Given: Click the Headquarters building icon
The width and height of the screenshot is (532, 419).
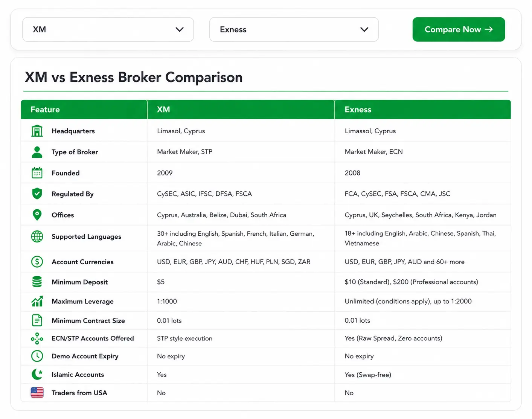Looking at the screenshot, I should click(x=37, y=131).
